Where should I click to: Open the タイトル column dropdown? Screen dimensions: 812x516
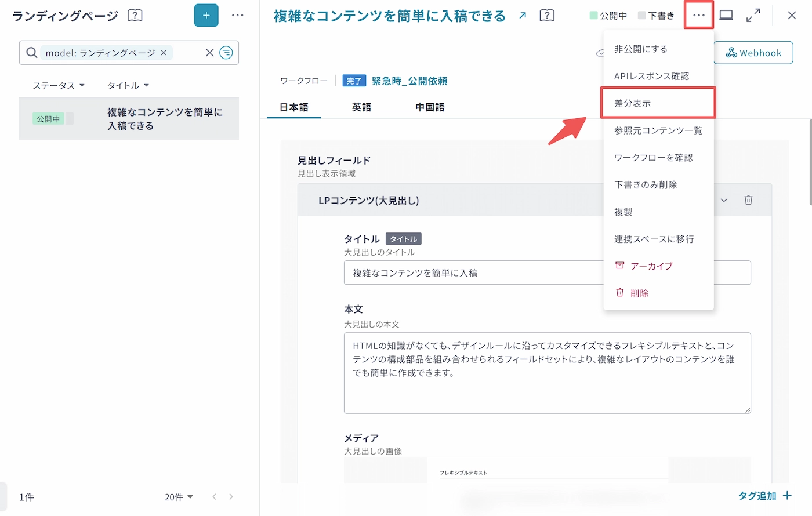[128, 85]
